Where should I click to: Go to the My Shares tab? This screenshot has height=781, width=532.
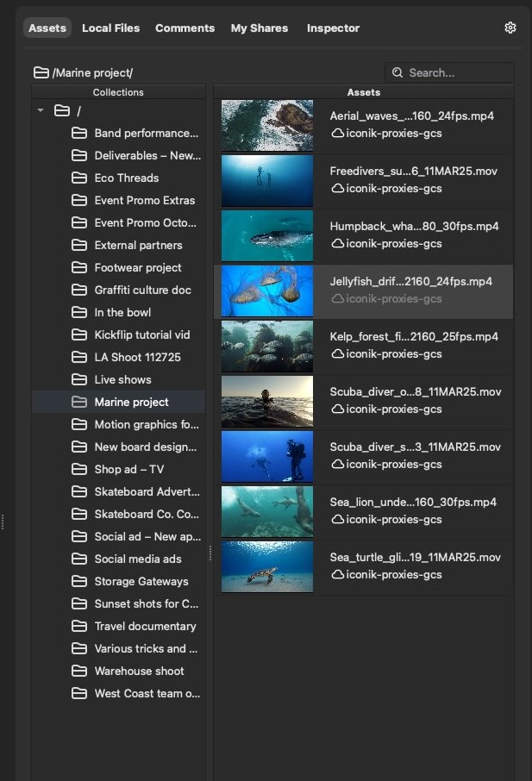(x=260, y=28)
